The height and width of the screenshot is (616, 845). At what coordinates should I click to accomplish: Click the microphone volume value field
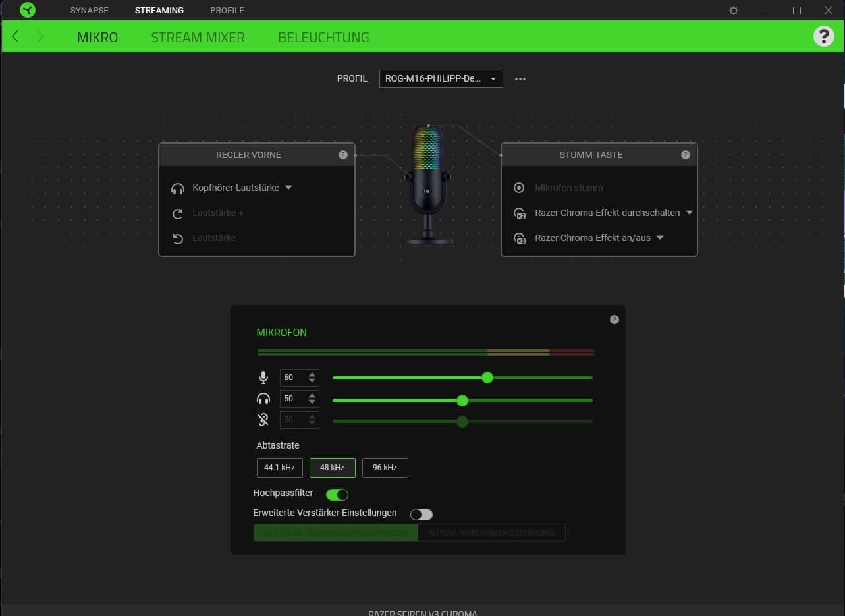point(292,378)
